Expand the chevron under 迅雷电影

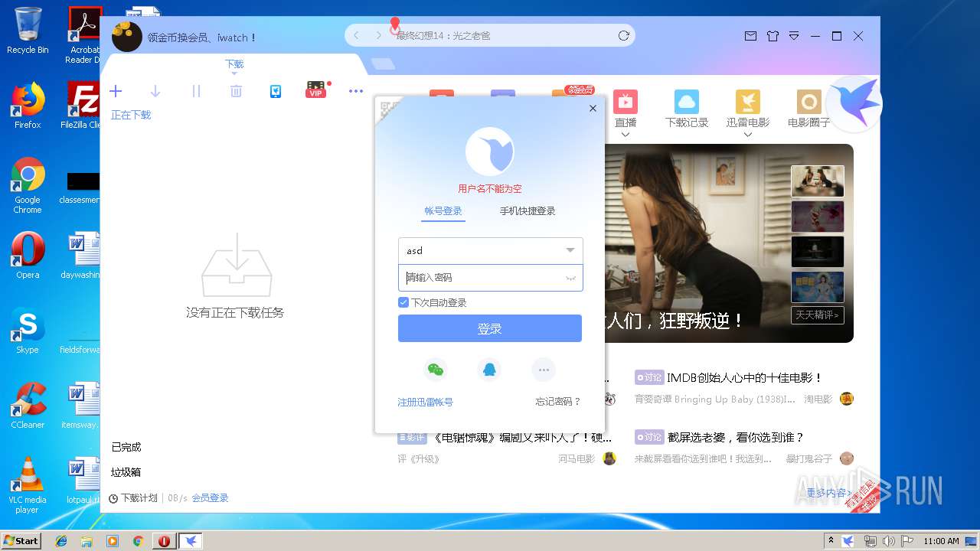pyautogui.click(x=748, y=135)
